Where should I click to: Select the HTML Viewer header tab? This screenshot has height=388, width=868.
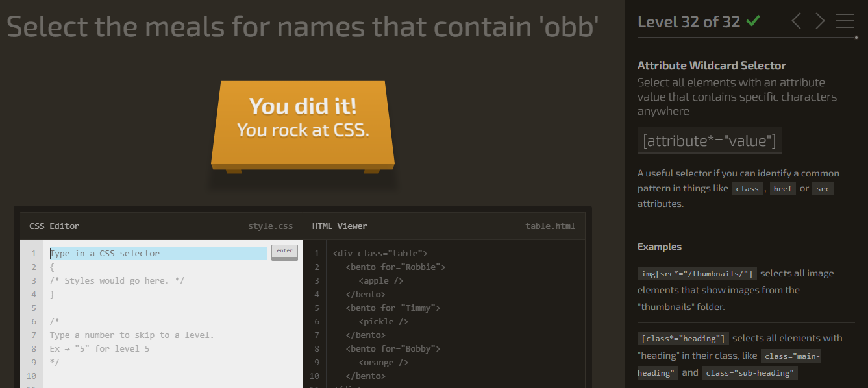pyautogui.click(x=340, y=226)
